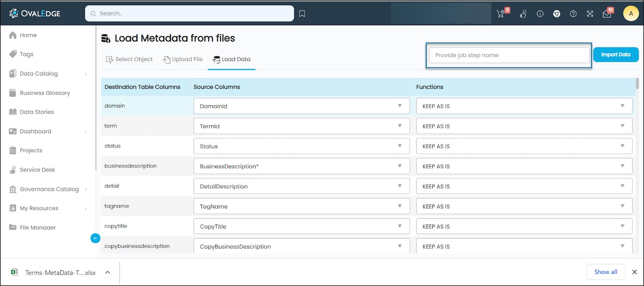Open Business Glossary in the sidebar
Screen dimensions: 644x286
(x=45, y=93)
